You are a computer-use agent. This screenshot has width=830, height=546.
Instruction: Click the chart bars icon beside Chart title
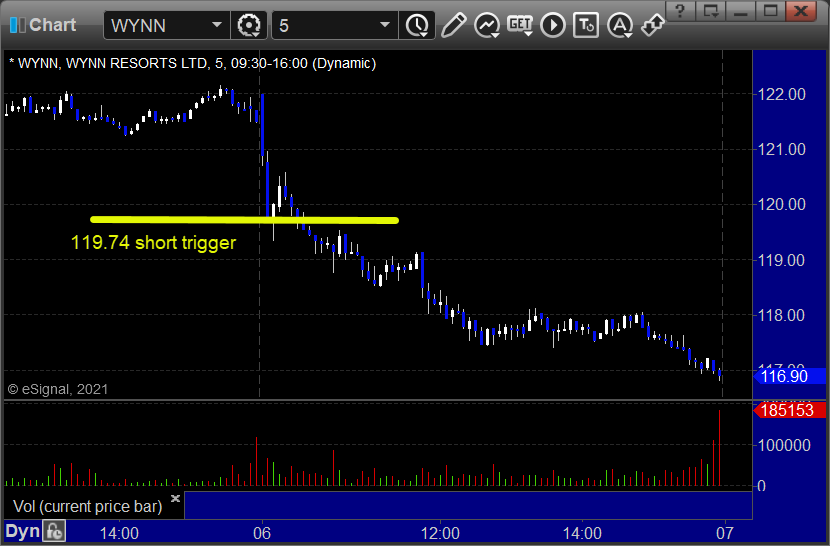(17, 25)
